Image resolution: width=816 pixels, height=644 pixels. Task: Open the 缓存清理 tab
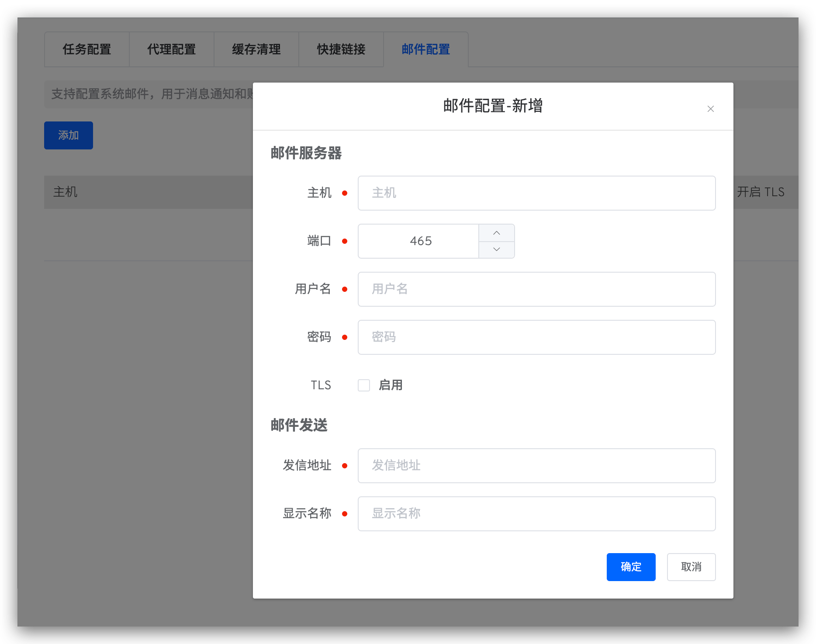[x=256, y=49]
